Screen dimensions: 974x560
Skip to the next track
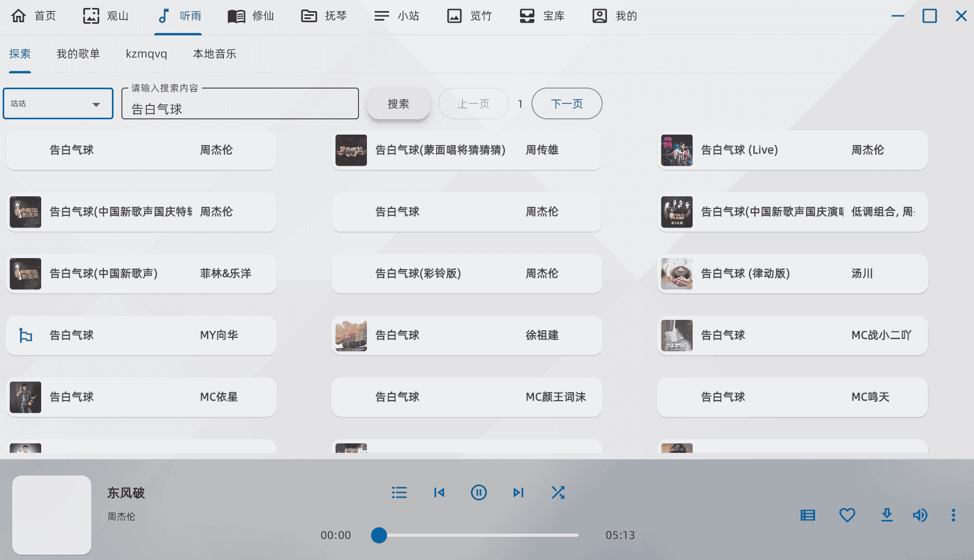[518, 492]
